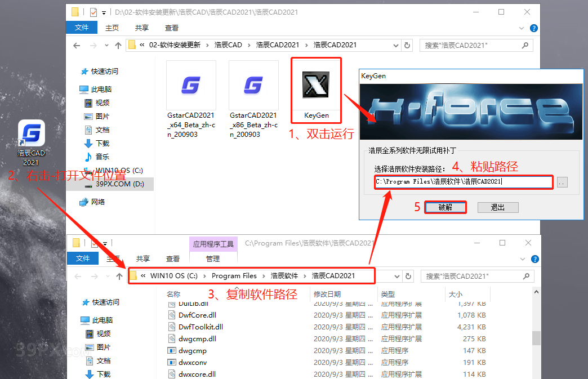The height and width of the screenshot is (379, 588).
Task: Click the 退出 button in KeyGen
Action: point(498,207)
